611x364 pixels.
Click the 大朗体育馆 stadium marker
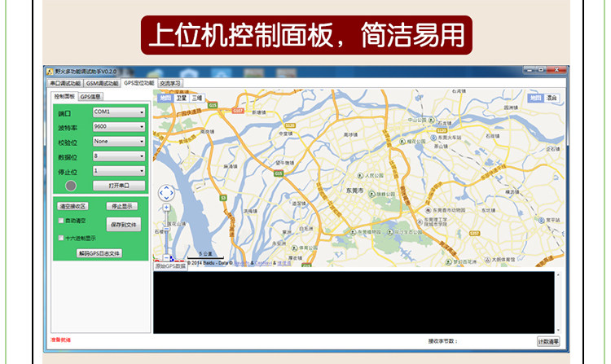[487, 260]
